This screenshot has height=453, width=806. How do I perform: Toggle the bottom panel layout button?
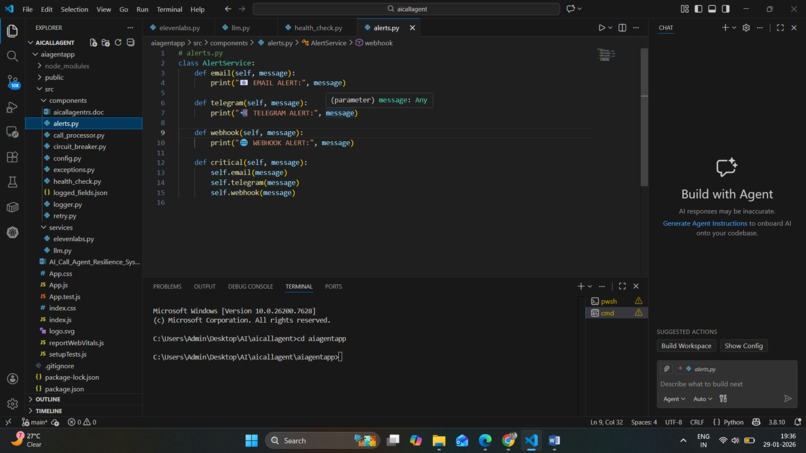click(x=712, y=9)
